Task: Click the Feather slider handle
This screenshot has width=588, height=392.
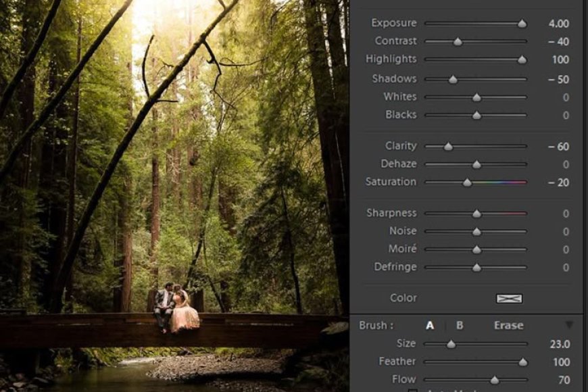Action: click(x=524, y=361)
